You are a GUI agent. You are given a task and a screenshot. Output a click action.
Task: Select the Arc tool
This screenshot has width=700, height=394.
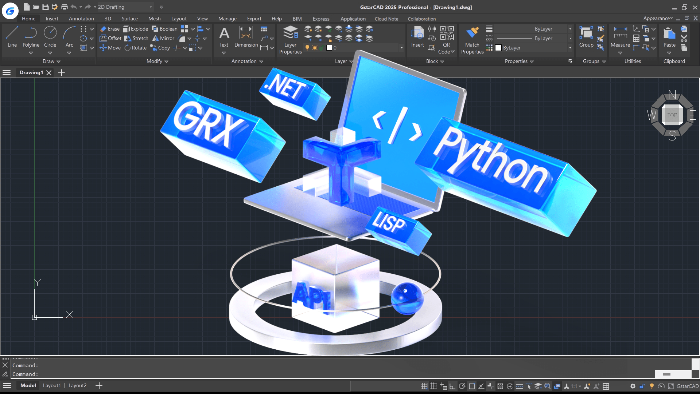(69, 36)
